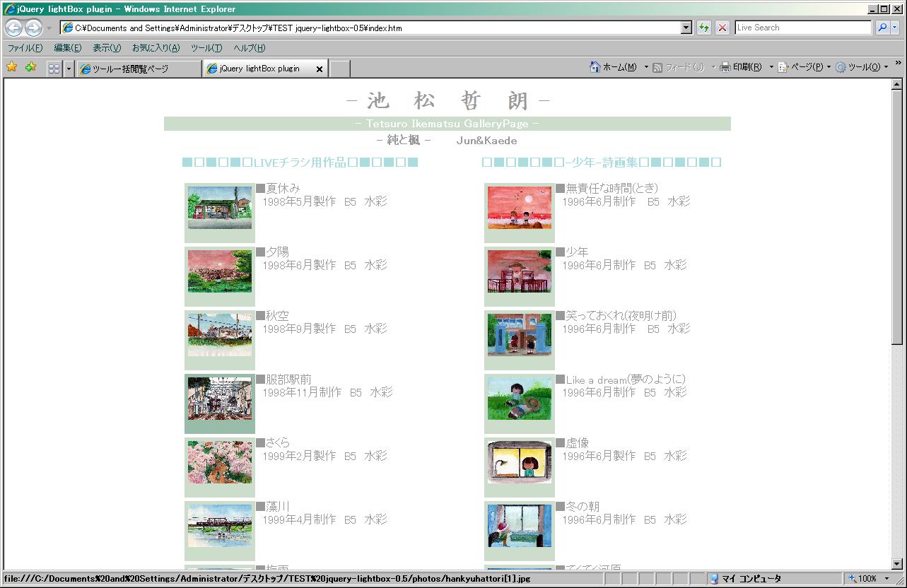Open the 秋空 painting thumbnail
Viewport: 907px width, 588px height.
pyautogui.click(x=220, y=335)
